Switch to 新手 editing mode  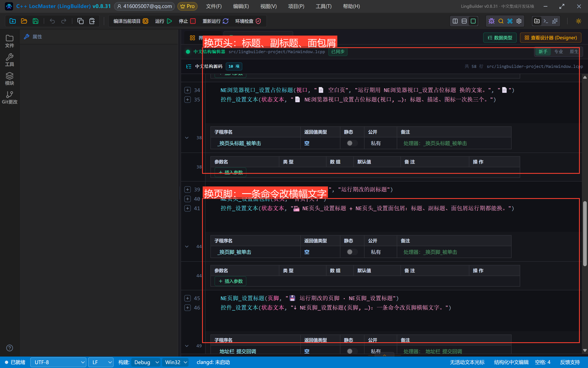[543, 52]
